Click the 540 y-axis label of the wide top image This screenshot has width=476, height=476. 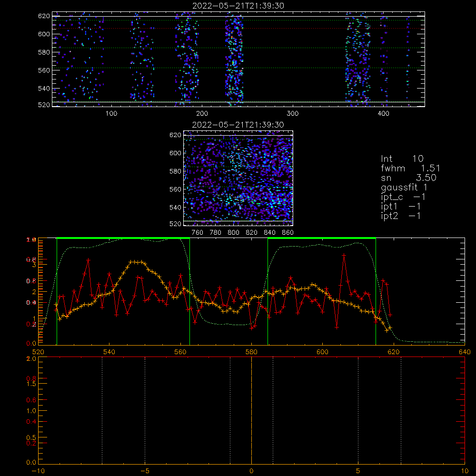pos(44,89)
